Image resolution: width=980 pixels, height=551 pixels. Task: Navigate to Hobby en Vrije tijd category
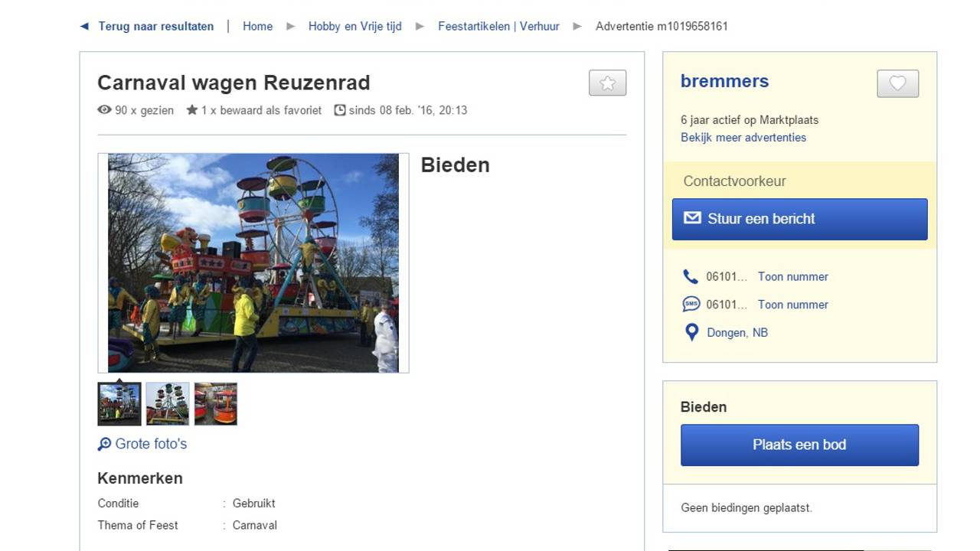354,26
